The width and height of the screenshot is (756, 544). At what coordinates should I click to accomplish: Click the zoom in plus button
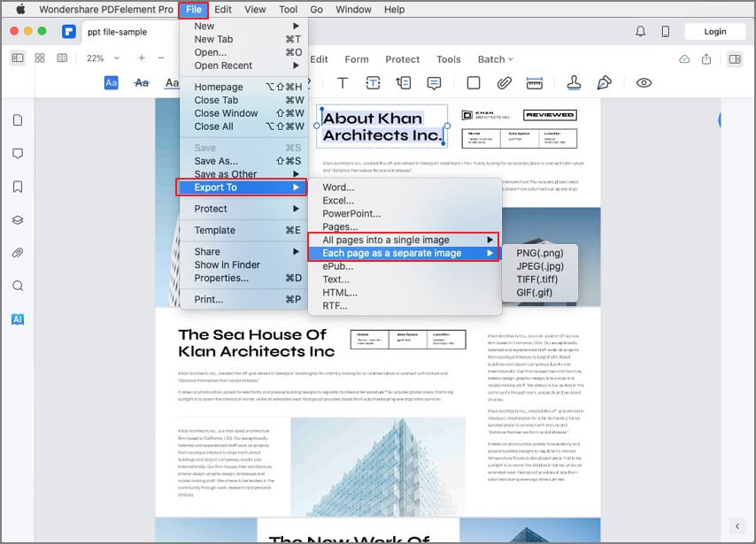[142, 57]
